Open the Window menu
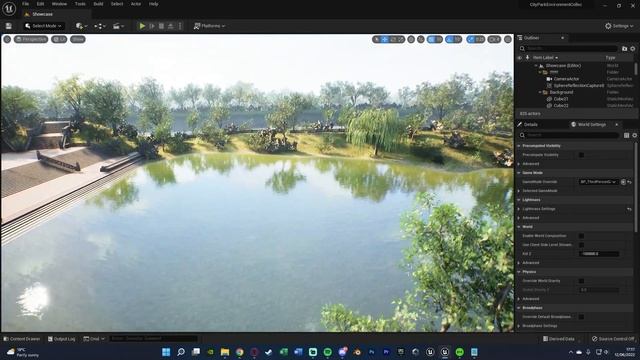 coord(59,4)
